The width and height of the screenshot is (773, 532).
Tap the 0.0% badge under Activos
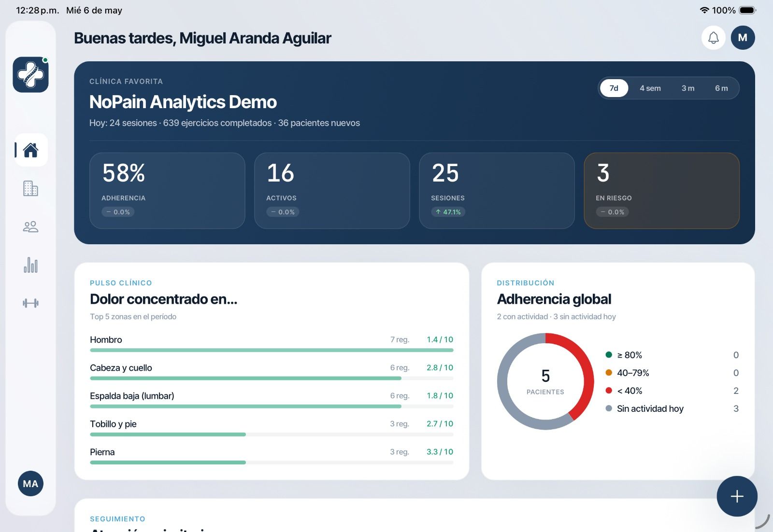283,212
